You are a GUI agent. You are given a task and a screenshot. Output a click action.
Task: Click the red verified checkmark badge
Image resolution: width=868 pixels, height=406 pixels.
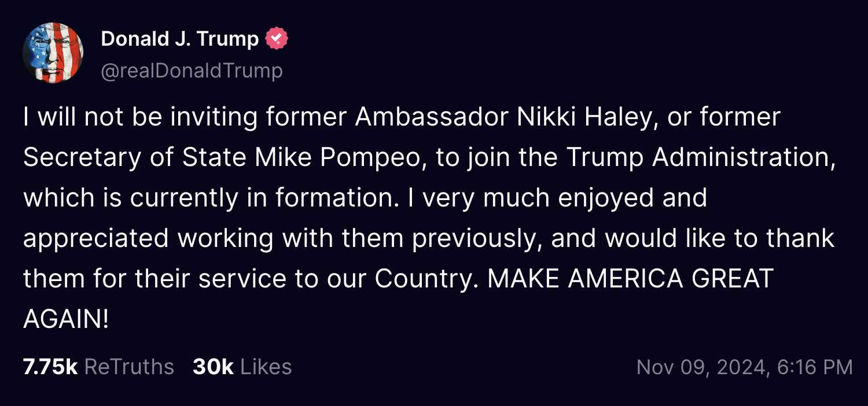276,39
